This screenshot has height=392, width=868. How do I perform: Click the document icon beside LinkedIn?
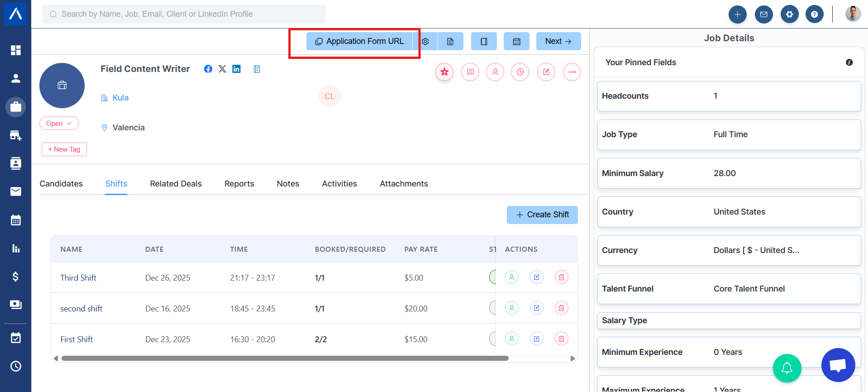257,69
